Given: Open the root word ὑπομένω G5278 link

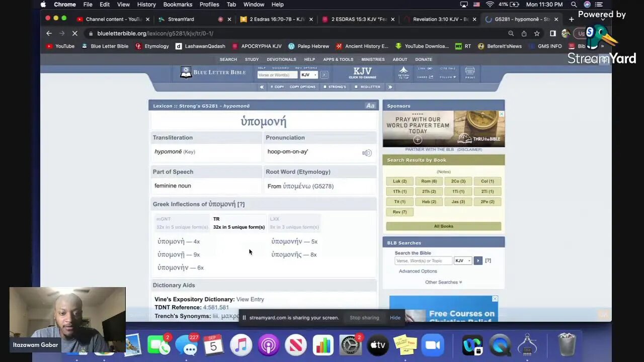Looking at the screenshot, I should pyautogui.click(x=308, y=186).
